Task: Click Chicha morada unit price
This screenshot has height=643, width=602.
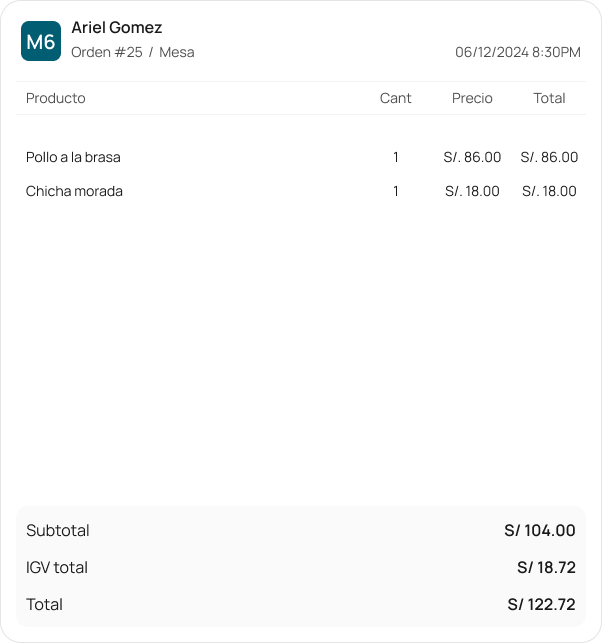Action: click(x=472, y=191)
